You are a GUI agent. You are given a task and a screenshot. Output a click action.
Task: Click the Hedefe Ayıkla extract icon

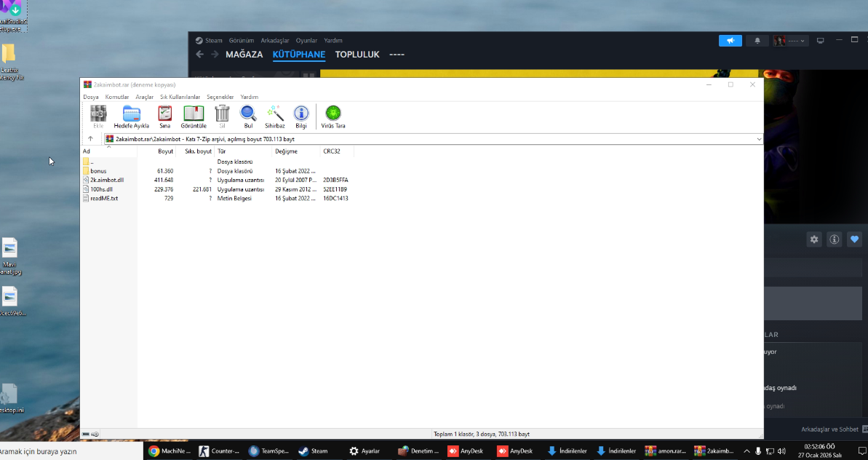pos(132,116)
